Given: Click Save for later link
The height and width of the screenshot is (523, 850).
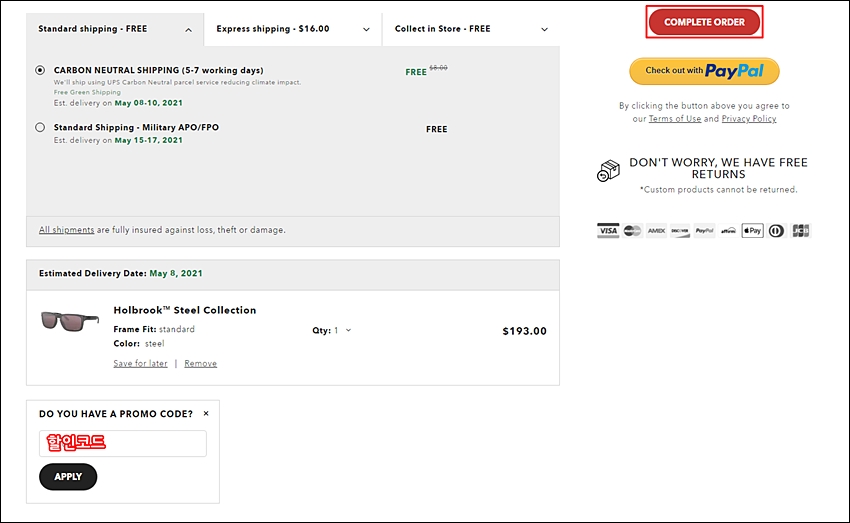Looking at the screenshot, I should [140, 363].
